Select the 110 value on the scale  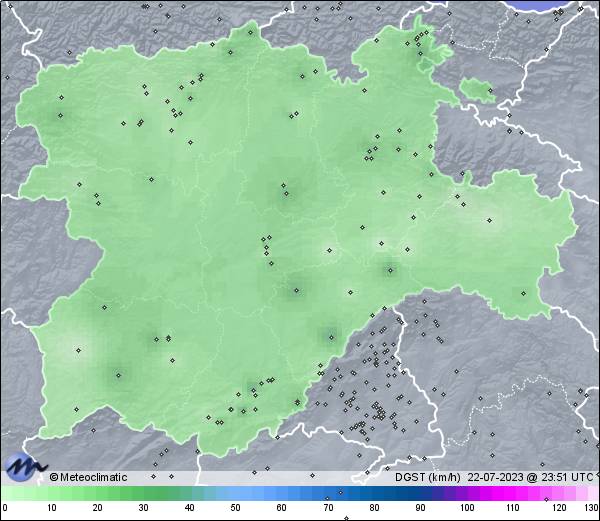[513, 508]
